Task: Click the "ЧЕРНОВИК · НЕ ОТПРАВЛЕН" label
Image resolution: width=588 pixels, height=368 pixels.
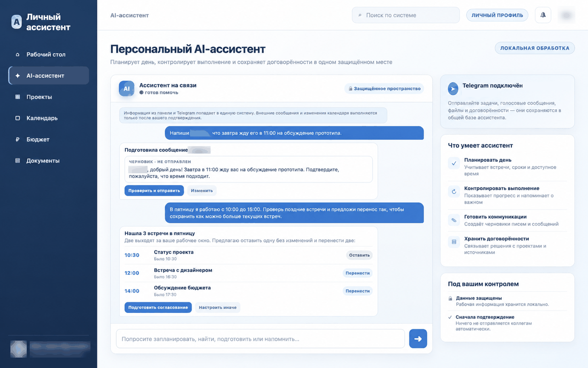Action: tap(160, 162)
